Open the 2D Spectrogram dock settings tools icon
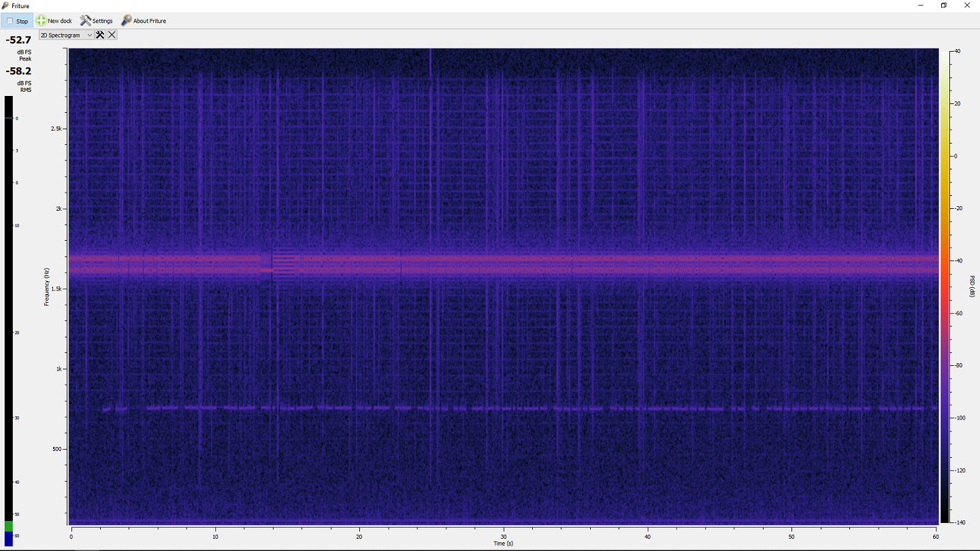The height and width of the screenshot is (551, 980). click(x=100, y=35)
